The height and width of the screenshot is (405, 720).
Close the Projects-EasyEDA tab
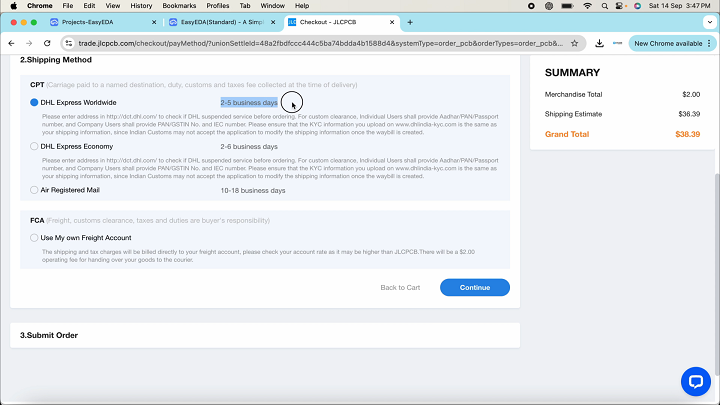click(x=154, y=22)
